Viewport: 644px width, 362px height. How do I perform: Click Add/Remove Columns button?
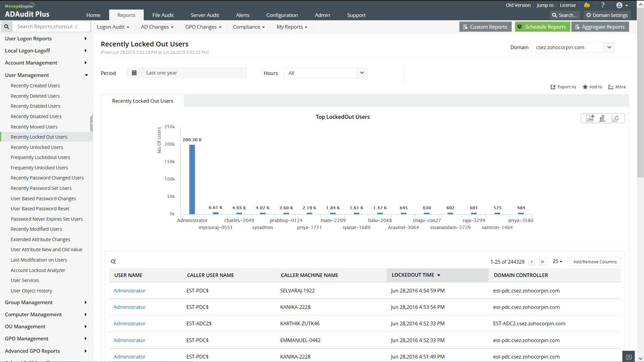pos(595,262)
